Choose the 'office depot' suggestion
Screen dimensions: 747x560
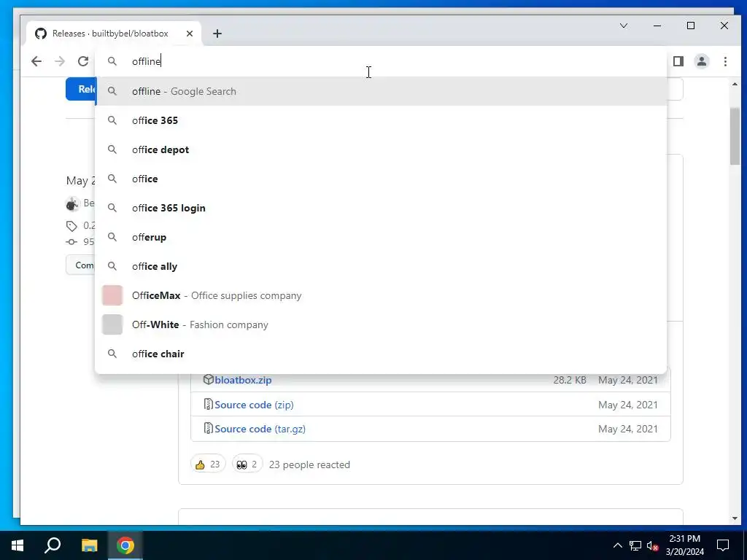[381, 149]
